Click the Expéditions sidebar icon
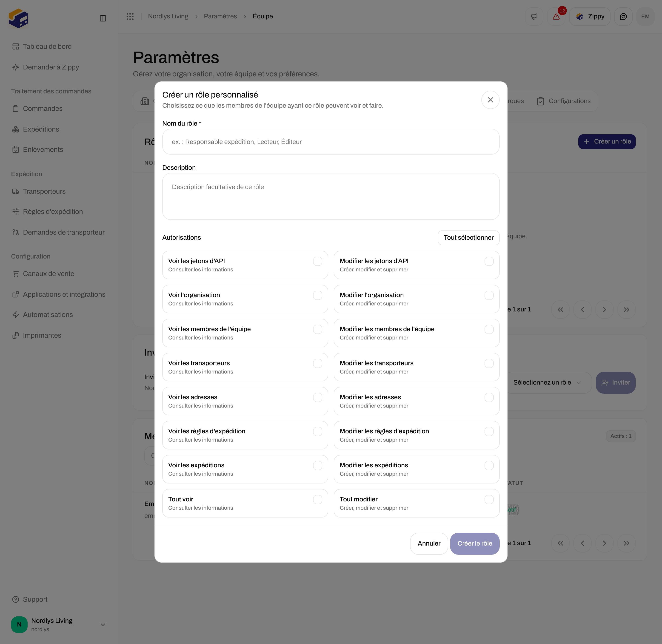The height and width of the screenshot is (644, 662). (16, 129)
